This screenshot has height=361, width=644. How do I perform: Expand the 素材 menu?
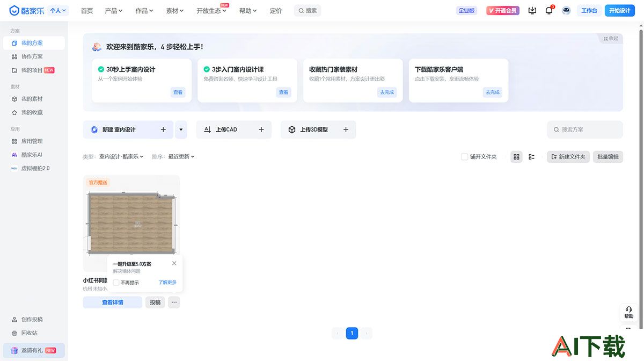pos(174,11)
